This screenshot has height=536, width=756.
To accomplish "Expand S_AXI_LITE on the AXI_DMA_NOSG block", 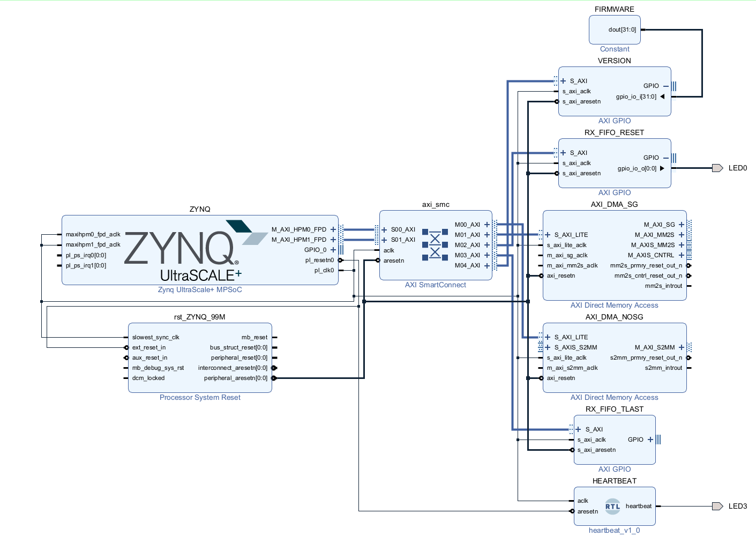I will coord(548,337).
